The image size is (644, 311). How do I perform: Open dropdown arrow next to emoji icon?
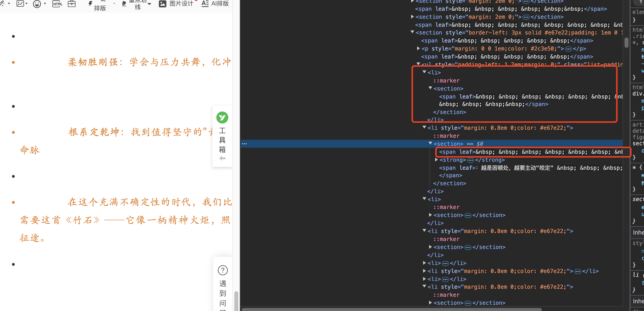[45, 4]
